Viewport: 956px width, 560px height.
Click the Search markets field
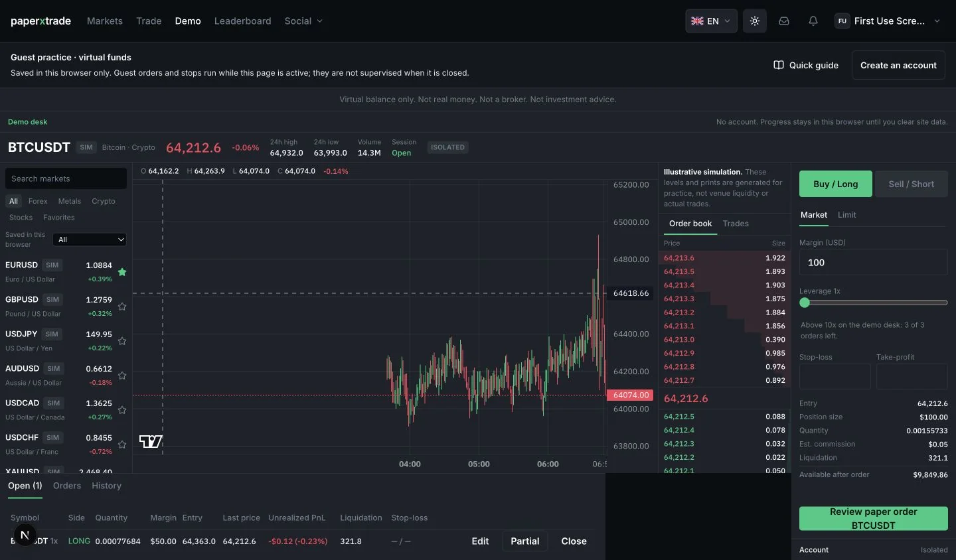click(66, 178)
